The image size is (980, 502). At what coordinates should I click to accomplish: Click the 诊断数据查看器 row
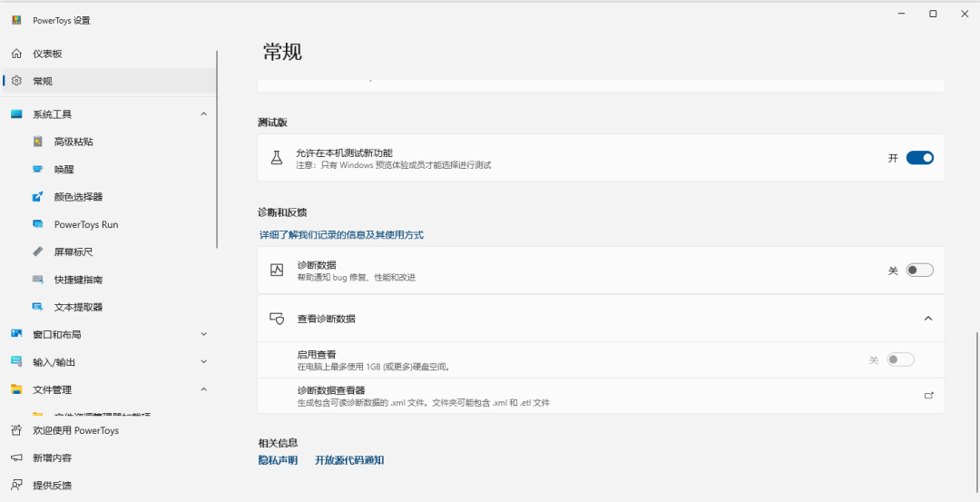point(601,396)
